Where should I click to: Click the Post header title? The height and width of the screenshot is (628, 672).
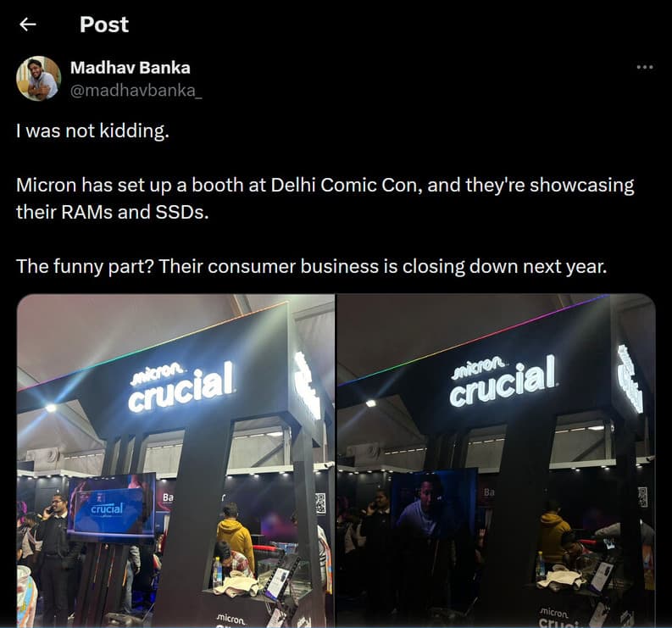104,25
